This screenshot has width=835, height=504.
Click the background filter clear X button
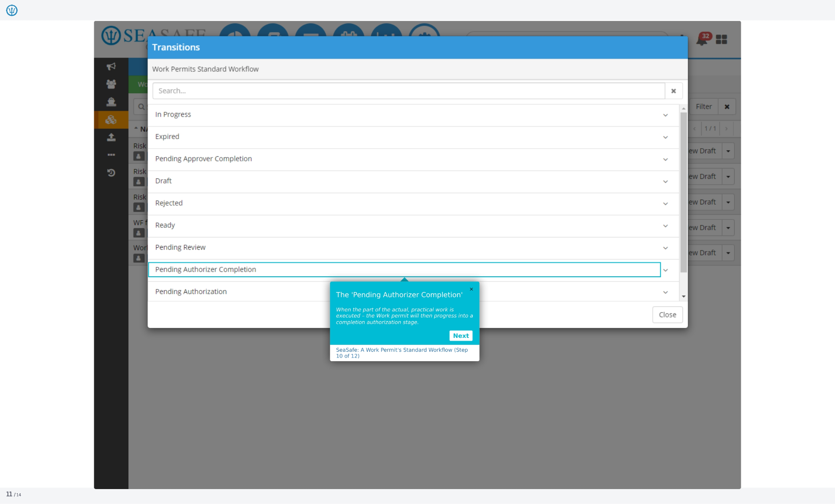[x=727, y=107]
